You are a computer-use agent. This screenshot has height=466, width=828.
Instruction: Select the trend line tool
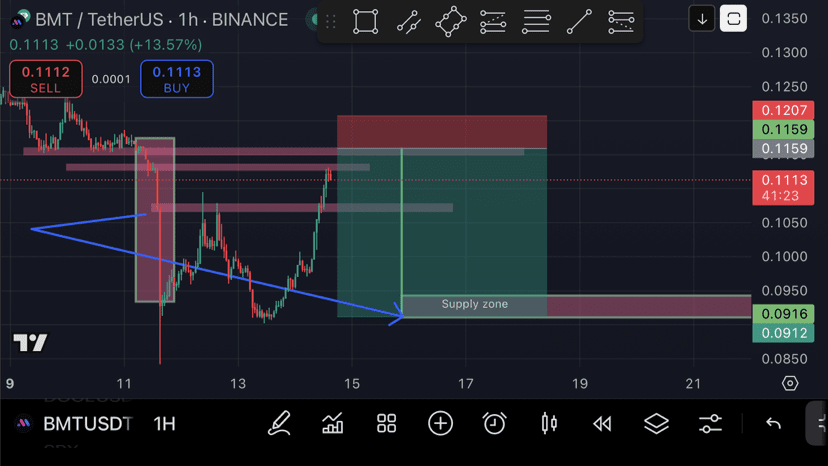point(579,22)
